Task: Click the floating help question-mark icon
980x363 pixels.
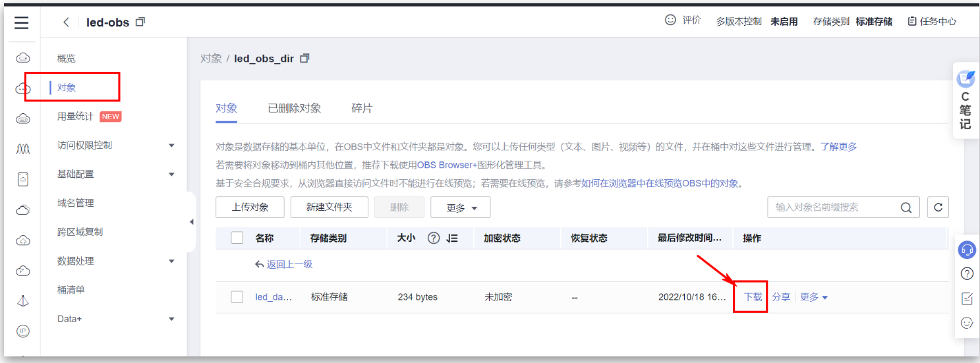Action: pyautogui.click(x=967, y=273)
